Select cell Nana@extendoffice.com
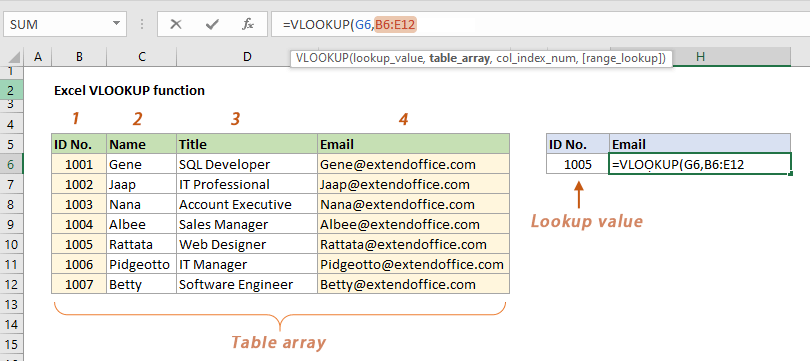This screenshot has width=810, height=361. [413, 205]
